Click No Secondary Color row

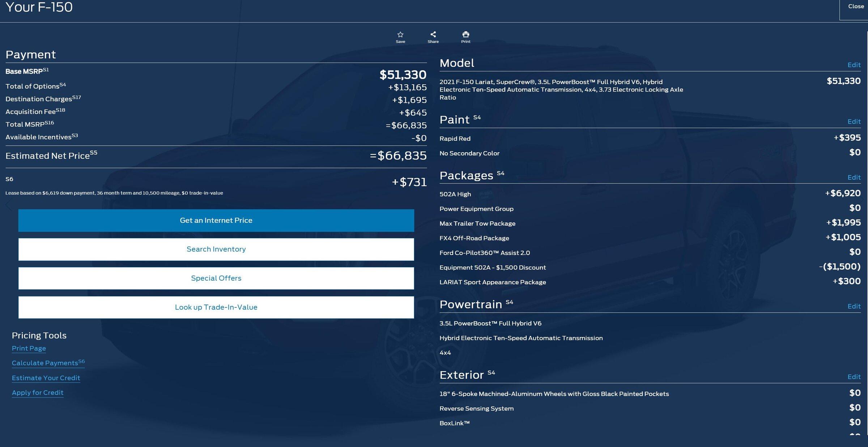click(x=650, y=153)
